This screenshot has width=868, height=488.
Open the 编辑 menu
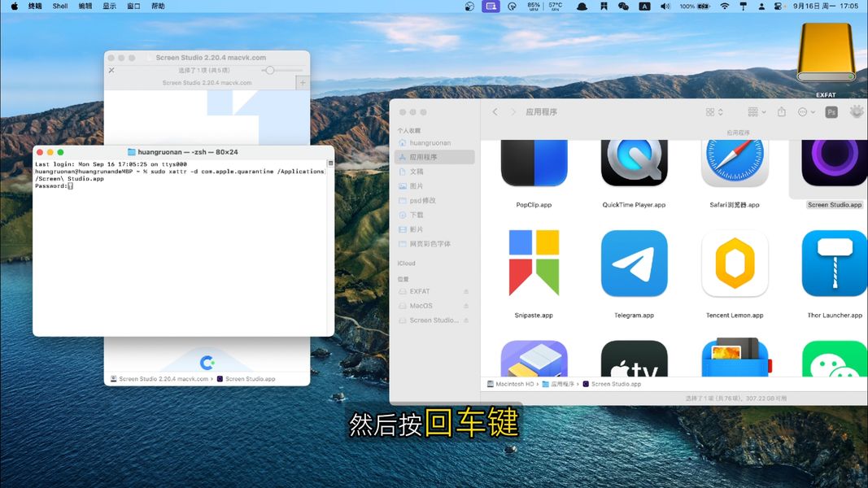click(85, 6)
